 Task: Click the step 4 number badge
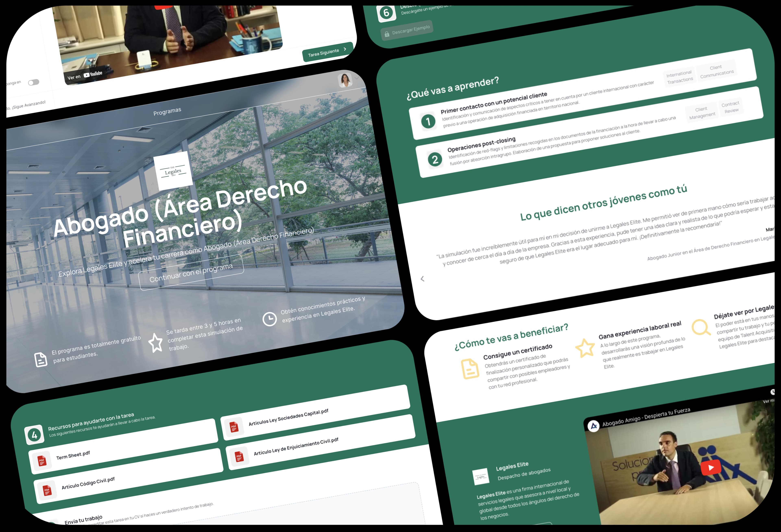pyautogui.click(x=34, y=435)
